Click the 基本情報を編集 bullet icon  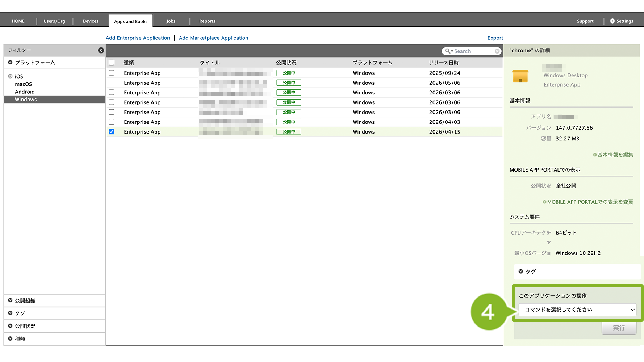[595, 155]
